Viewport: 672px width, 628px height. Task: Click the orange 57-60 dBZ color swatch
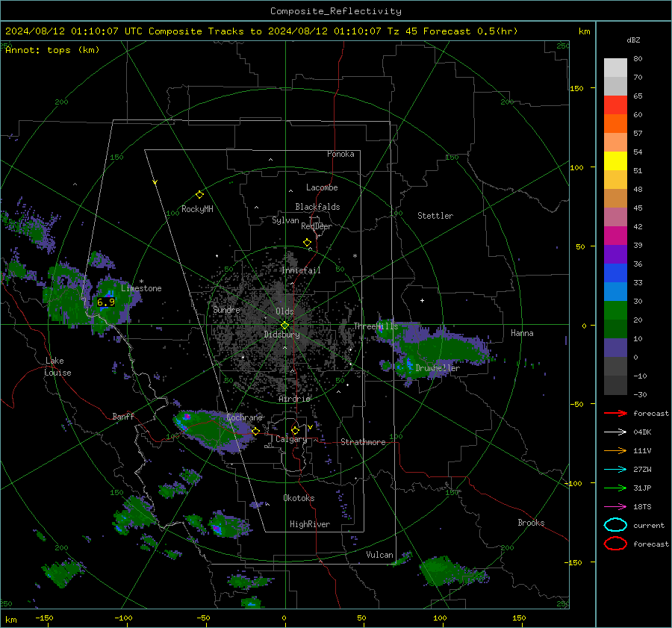[x=615, y=124]
